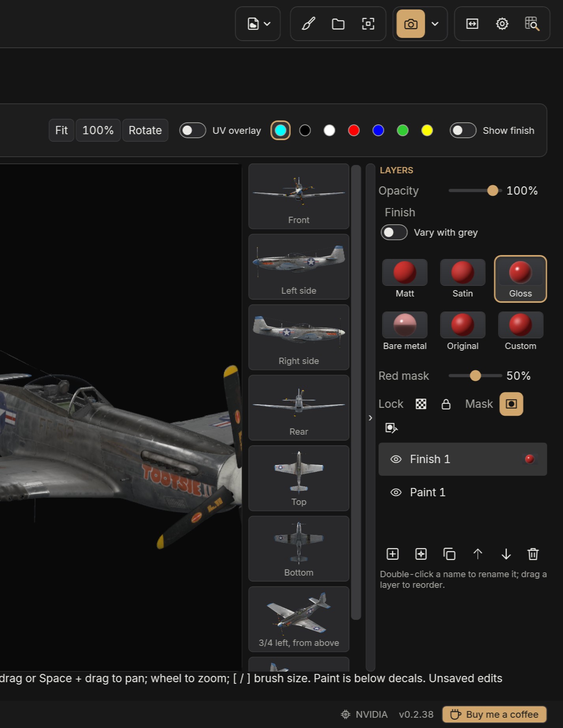
Task: Click the fit-width arrows icon
Action: pos(472,24)
